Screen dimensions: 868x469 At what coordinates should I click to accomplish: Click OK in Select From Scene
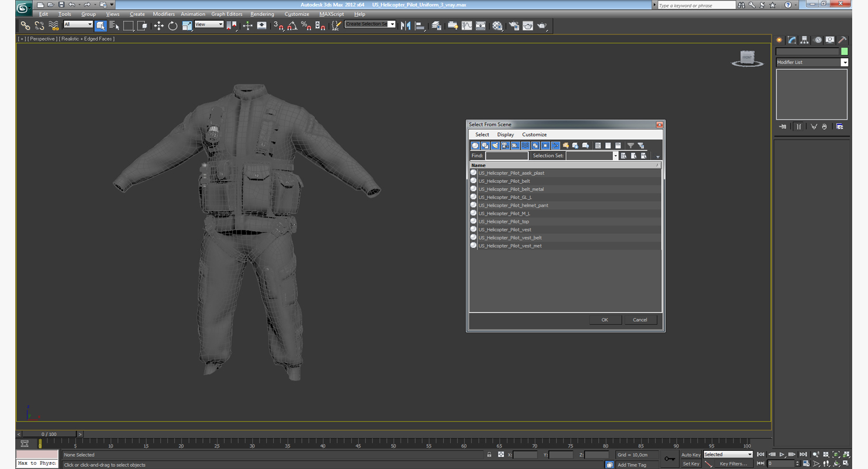(x=605, y=320)
